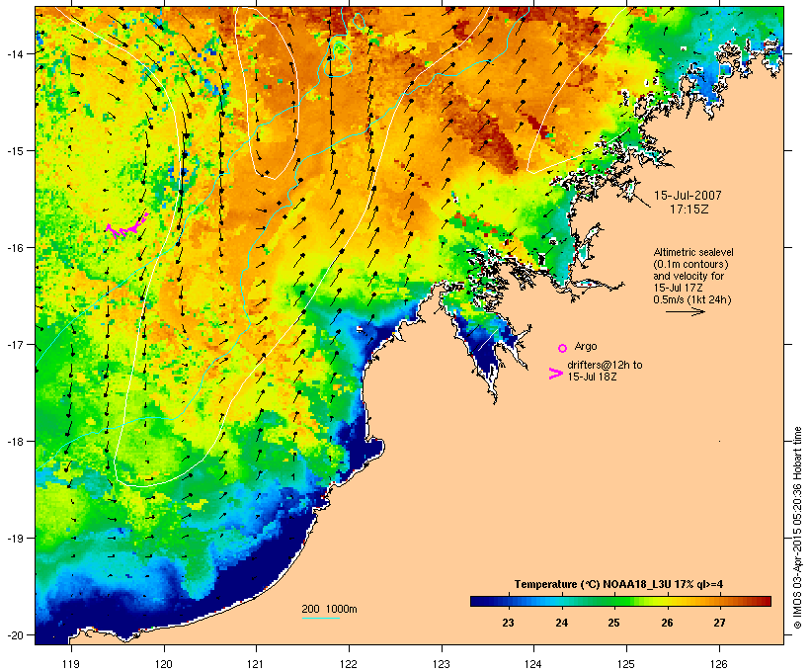Click the longitude axis label 122

pyautogui.click(x=349, y=664)
